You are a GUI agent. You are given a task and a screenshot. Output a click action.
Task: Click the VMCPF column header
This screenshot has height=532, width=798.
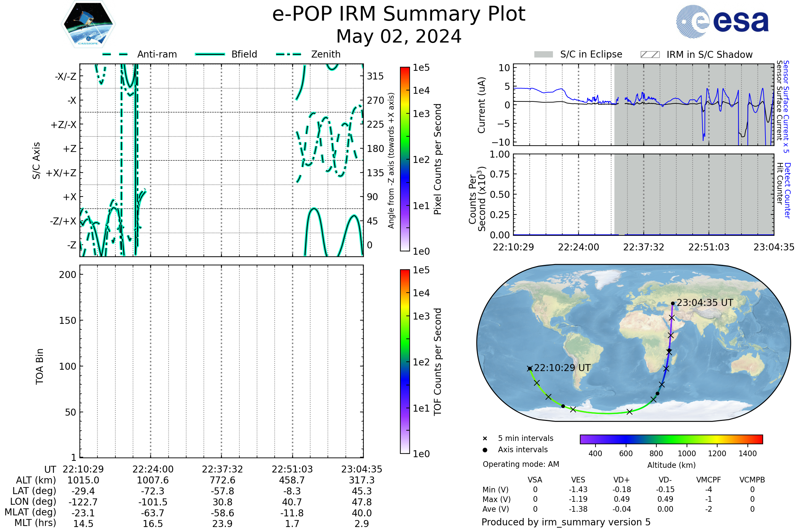[x=708, y=480]
